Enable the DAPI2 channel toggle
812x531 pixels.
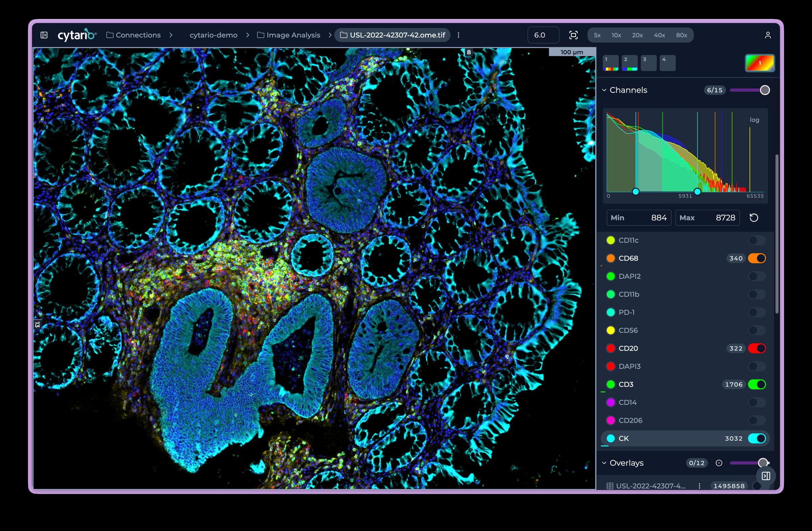point(757,276)
